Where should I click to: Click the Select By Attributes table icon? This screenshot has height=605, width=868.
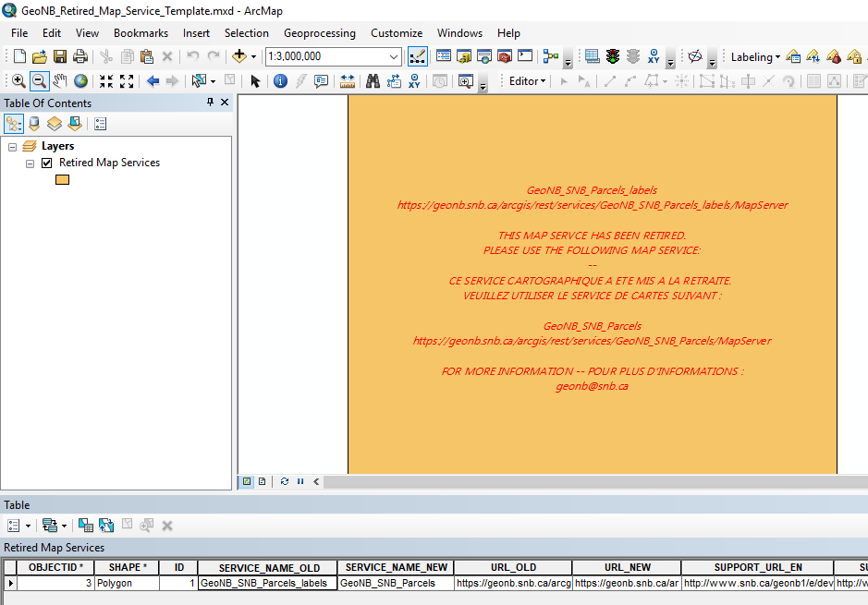(86, 526)
